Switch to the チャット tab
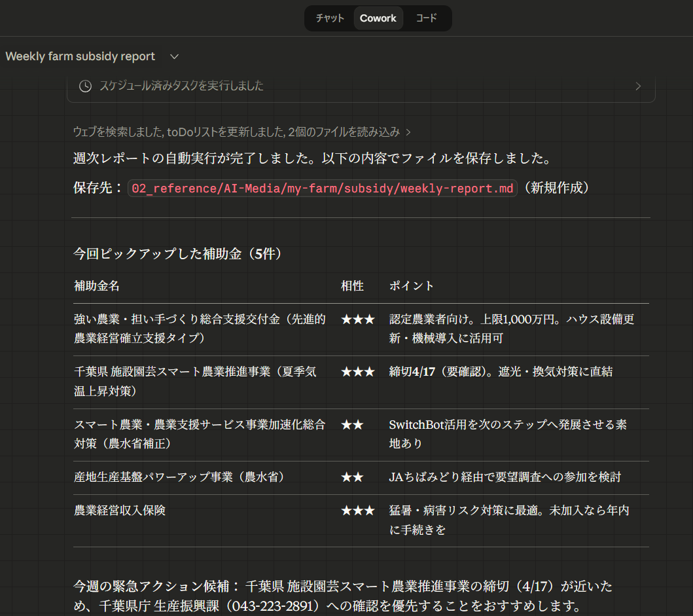The height and width of the screenshot is (616, 693). pyautogui.click(x=329, y=18)
